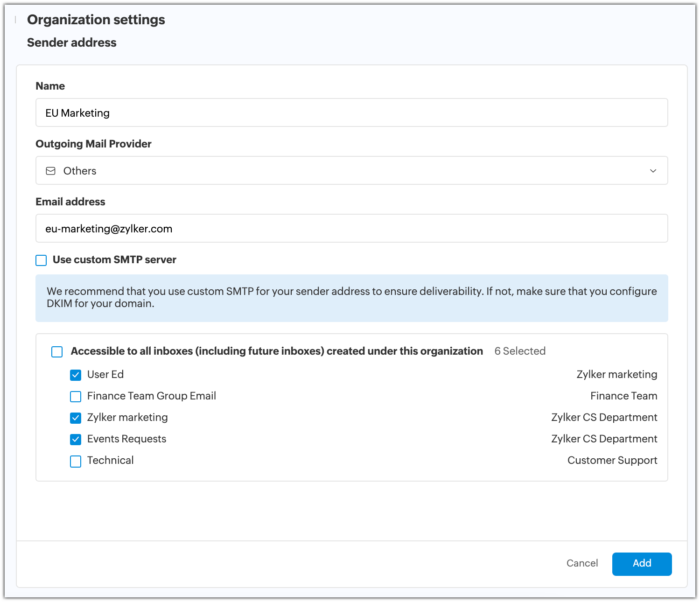Uncheck the Events Requests inbox
700x602 pixels.
click(76, 439)
